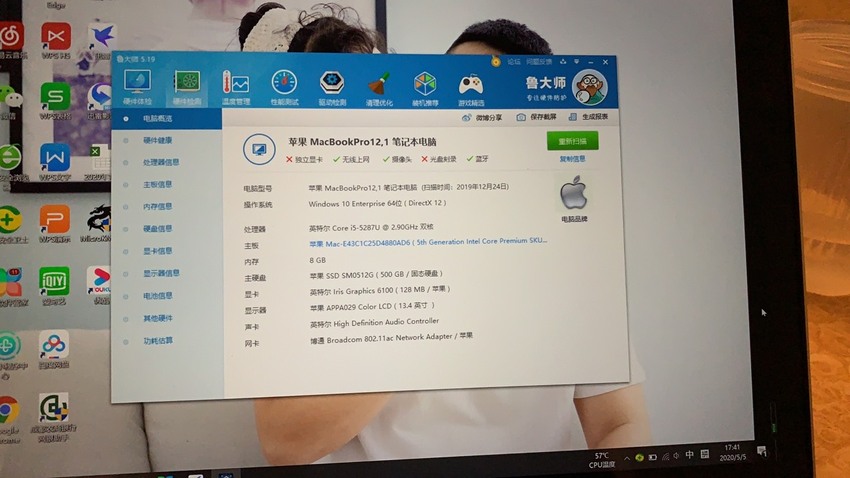The height and width of the screenshot is (478, 850).
Task: Click the APPA029 Color LCD display text
Action: pyautogui.click(x=372, y=307)
